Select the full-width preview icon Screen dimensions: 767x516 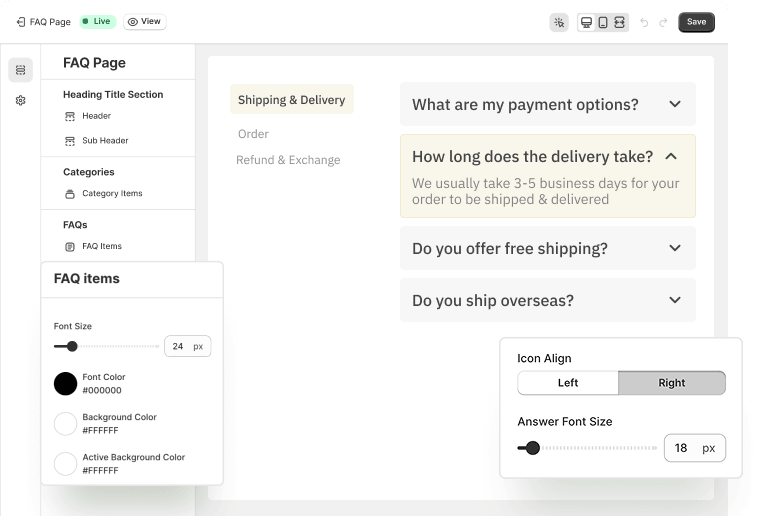(x=619, y=22)
